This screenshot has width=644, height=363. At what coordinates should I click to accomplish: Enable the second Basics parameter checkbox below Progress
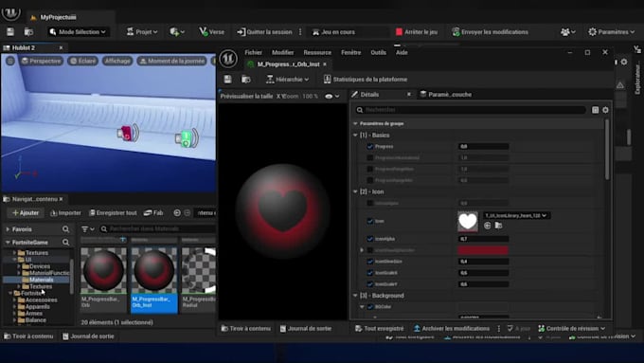369,157
